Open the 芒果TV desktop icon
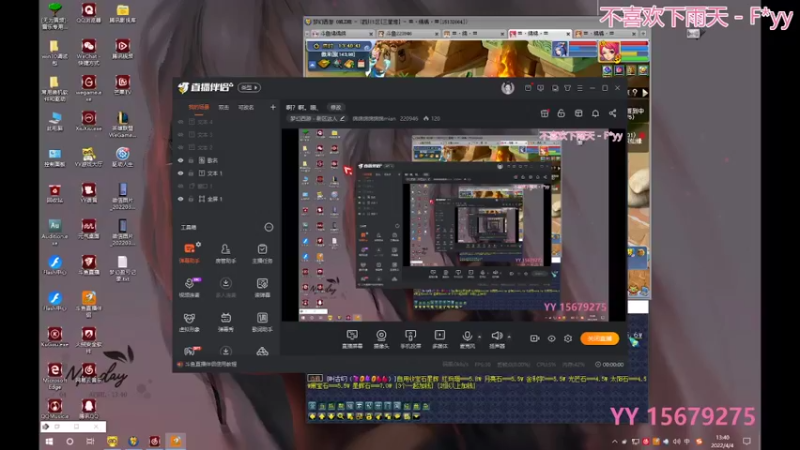800x450 pixels. 122,85
